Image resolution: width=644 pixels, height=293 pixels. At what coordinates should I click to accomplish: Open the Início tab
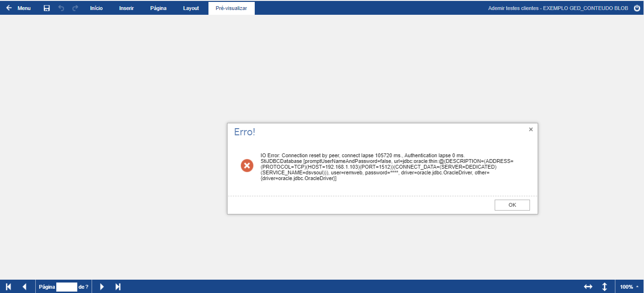tap(96, 8)
